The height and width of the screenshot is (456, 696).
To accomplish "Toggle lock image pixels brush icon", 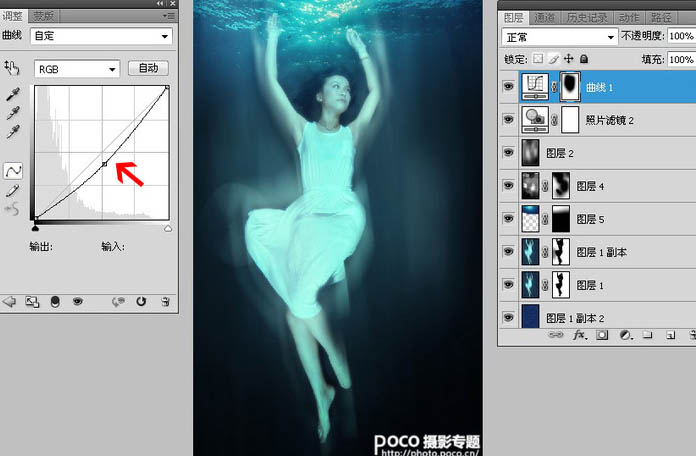I will click(x=553, y=59).
